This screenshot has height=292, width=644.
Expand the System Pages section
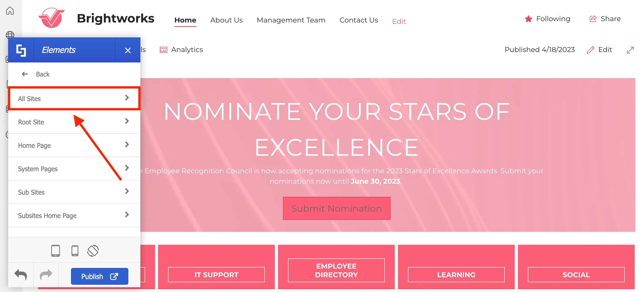pyautogui.click(x=74, y=169)
